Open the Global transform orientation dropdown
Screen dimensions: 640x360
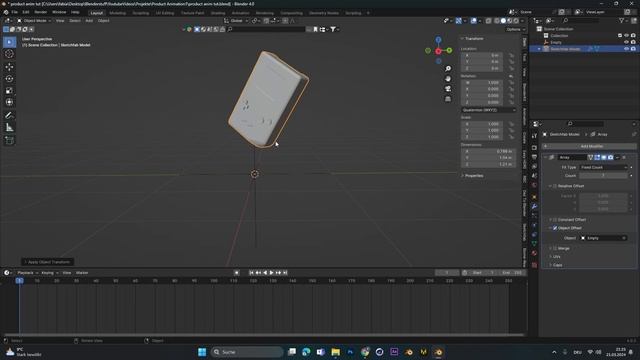click(236, 20)
